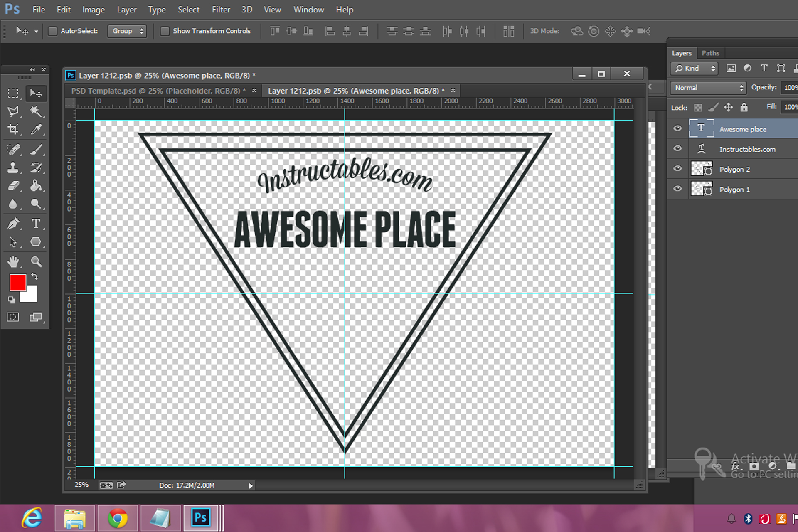Toggle Quick Mask mode
Viewport: 798px width, 532px height.
click(13, 317)
